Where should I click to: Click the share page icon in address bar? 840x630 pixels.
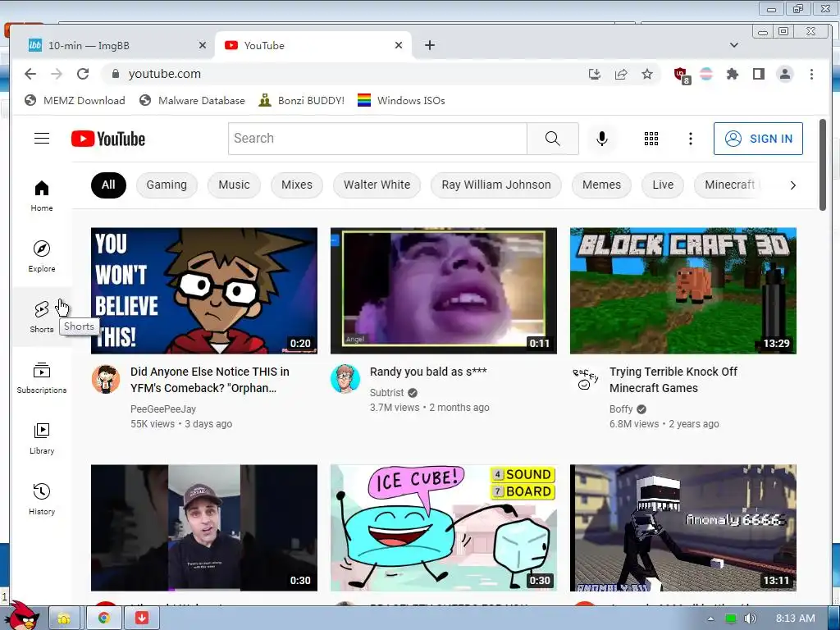tap(621, 74)
